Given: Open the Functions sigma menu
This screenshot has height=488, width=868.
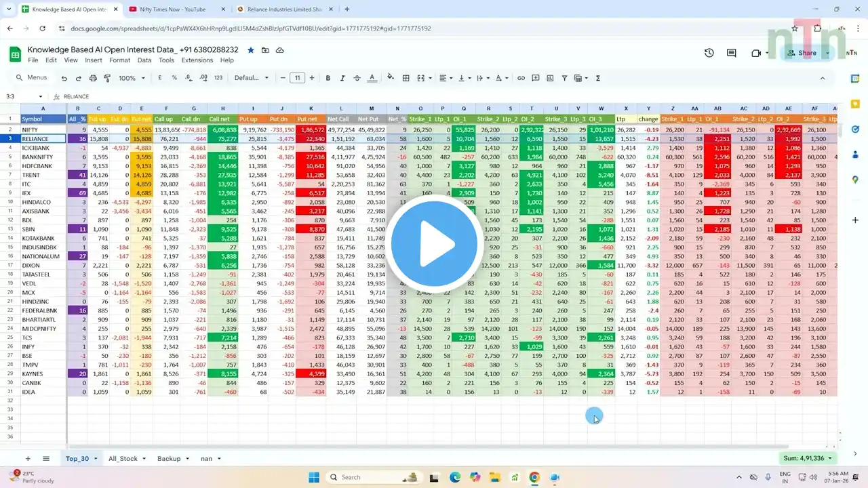Looking at the screenshot, I should click(598, 78).
